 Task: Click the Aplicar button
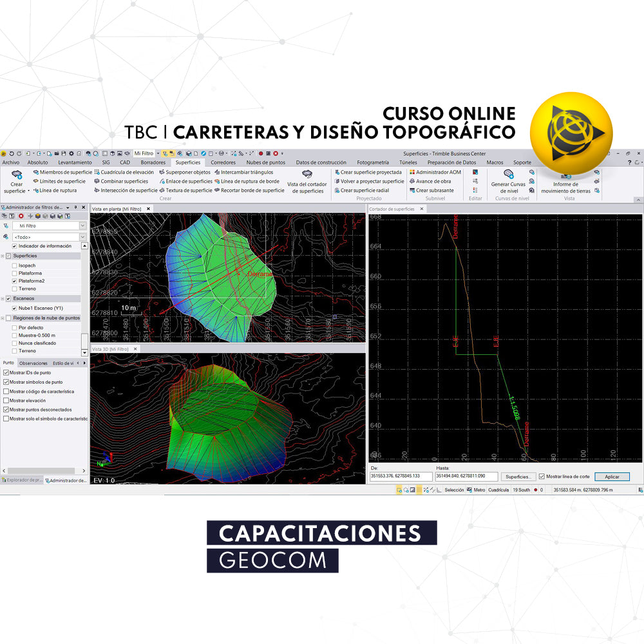click(x=612, y=477)
